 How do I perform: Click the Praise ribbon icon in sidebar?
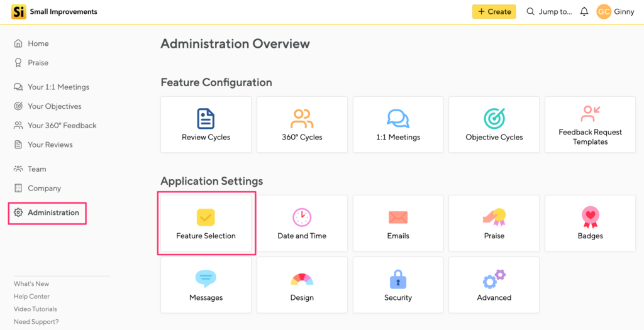click(18, 63)
